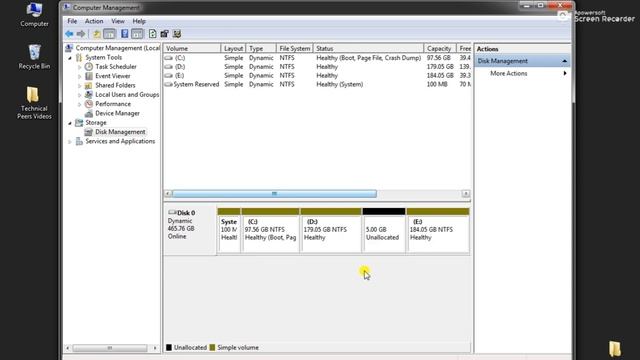Select the (E:) 184.05 GB partition block
Image resolution: width=640 pixels, height=360 pixels.
tap(438, 231)
